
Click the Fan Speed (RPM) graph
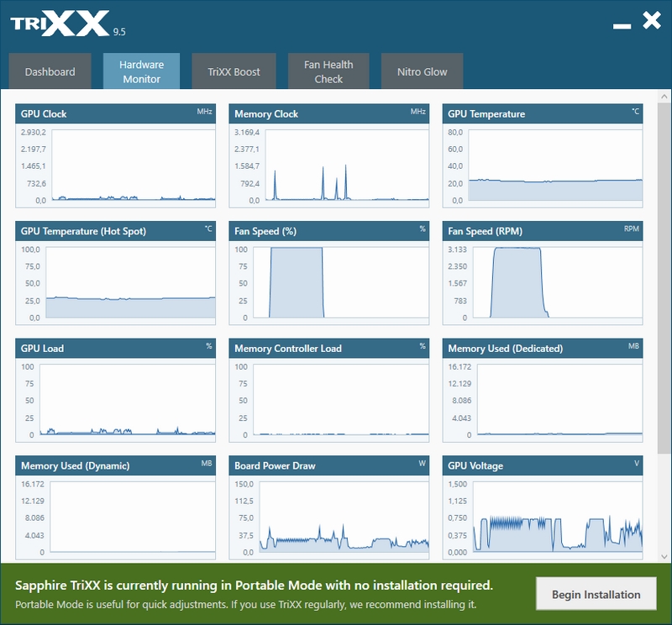point(557,282)
